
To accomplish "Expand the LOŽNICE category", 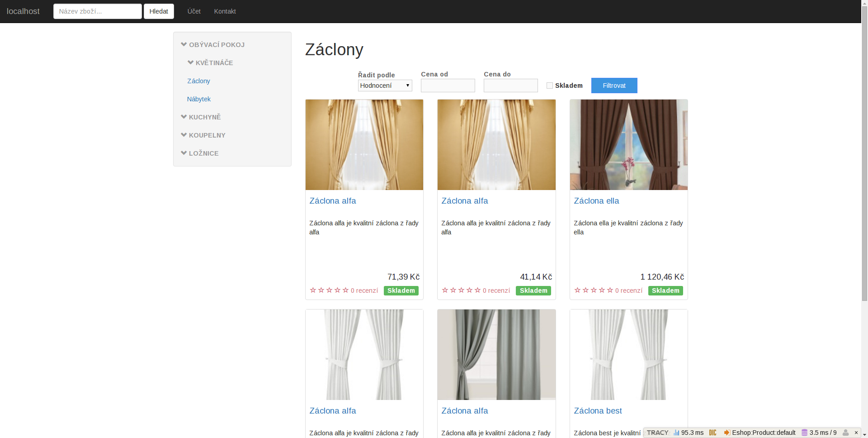I will pos(199,153).
